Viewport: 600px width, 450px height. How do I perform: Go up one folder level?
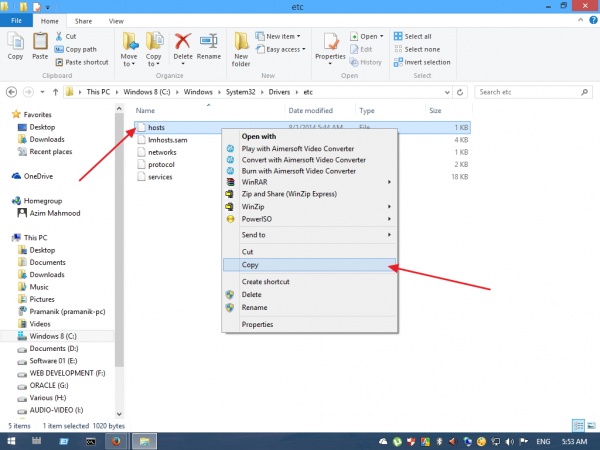[55, 92]
